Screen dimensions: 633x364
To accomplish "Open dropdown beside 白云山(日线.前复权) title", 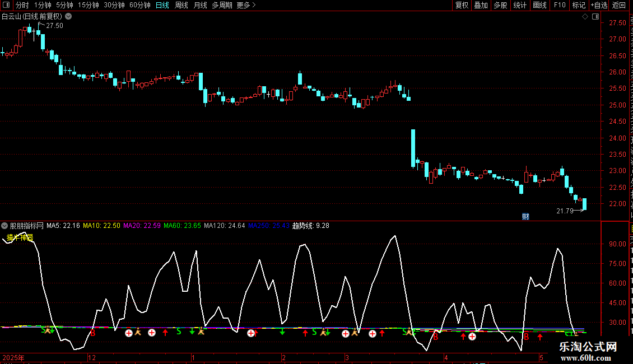I will (69, 17).
